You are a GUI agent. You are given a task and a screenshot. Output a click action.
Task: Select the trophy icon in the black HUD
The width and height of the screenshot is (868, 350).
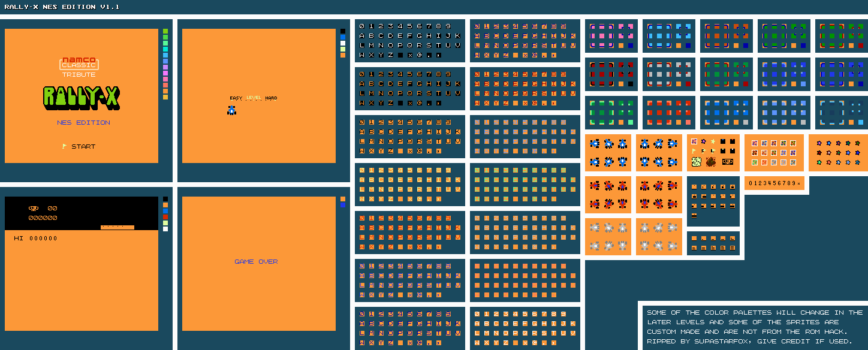[34, 209]
